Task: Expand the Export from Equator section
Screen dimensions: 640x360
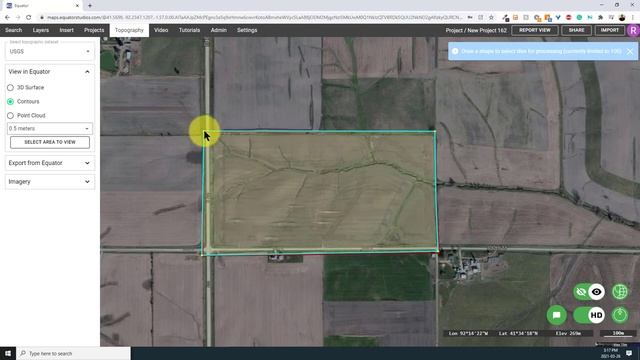Action: [x=50, y=163]
